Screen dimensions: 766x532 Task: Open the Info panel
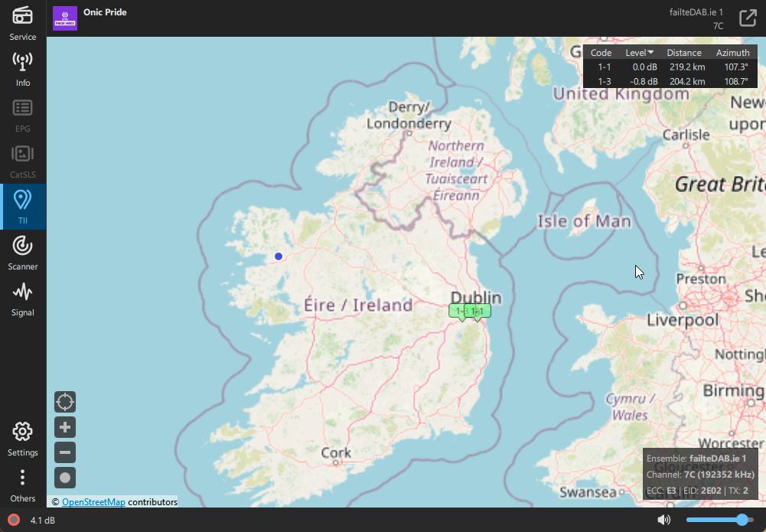(x=23, y=69)
